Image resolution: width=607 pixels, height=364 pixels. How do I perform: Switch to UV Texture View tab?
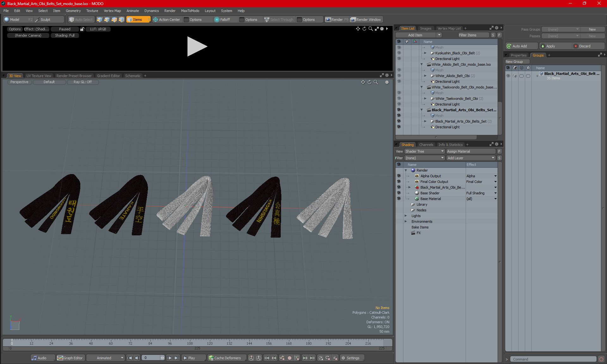(39, 76)
